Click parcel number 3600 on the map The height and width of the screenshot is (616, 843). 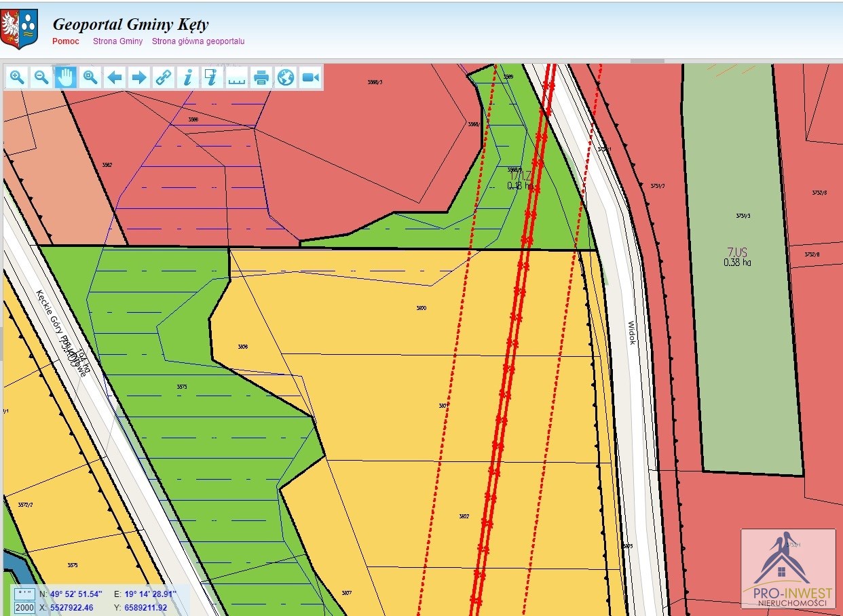tap(421, 308)
